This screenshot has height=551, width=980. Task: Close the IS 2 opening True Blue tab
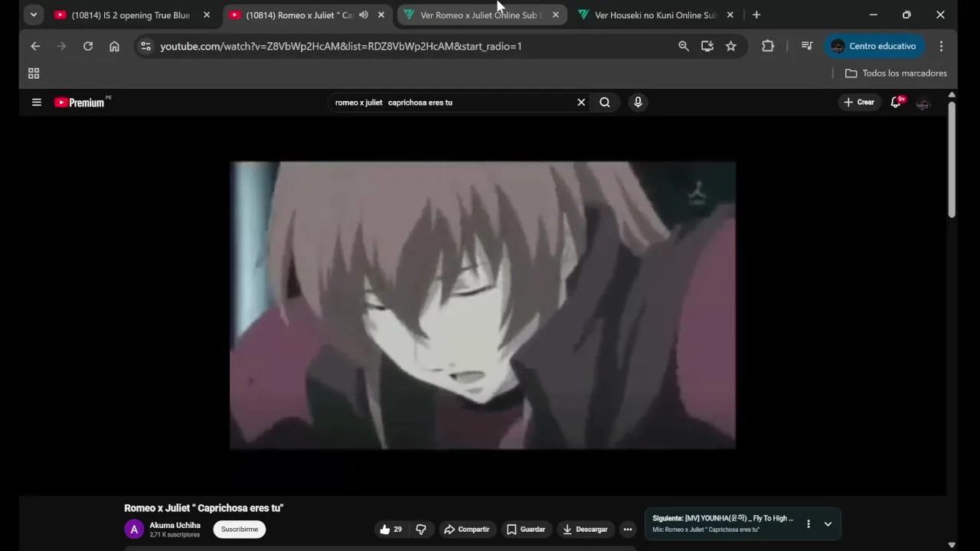207,15
